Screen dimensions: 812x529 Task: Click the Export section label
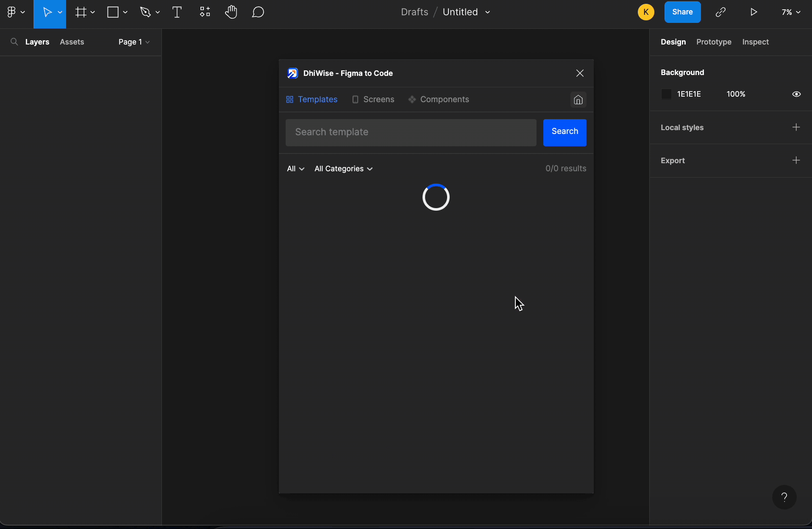coord(673,161)
